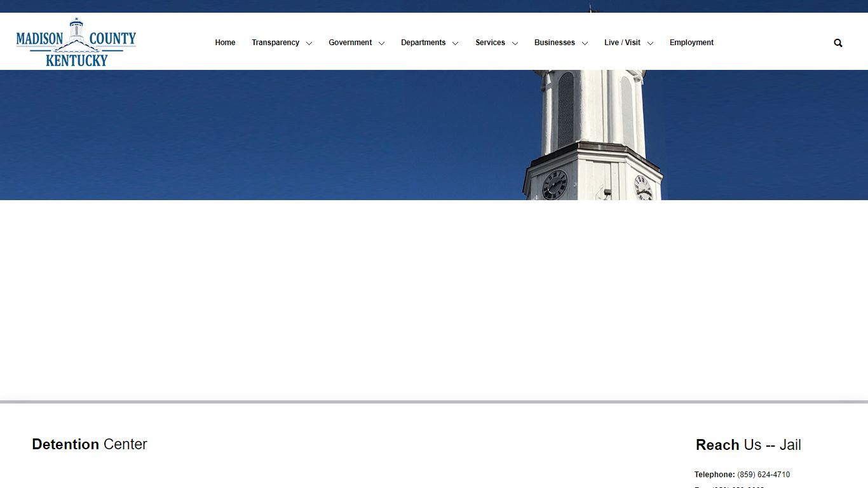Viewport: 868px width, 488px height.
Task: Expand the Departments menu chevron
Action: tap(455, 43)
